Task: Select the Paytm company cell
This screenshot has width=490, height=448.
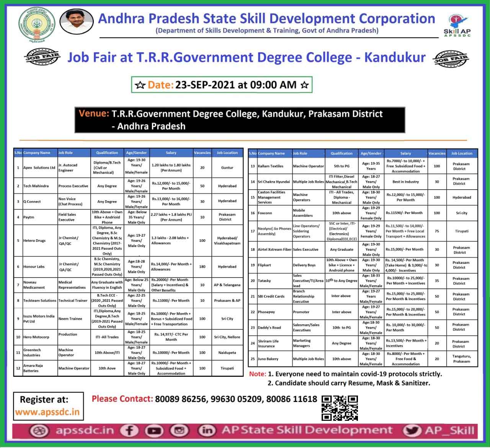Action: coord(40,217)
